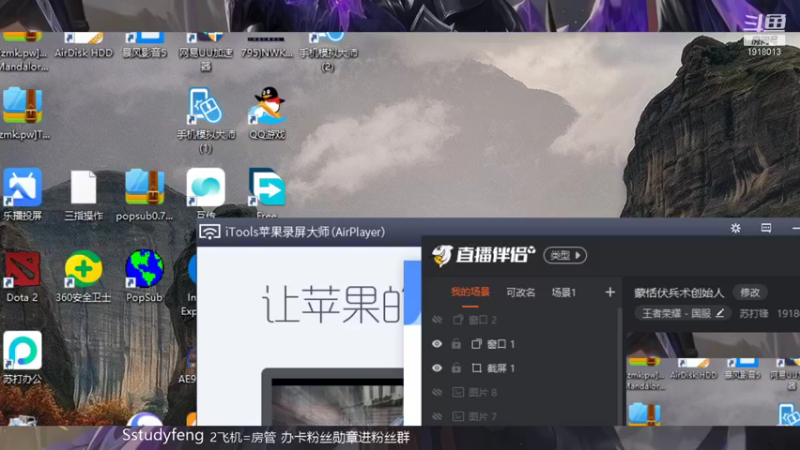
Task: Open the AirDisk HDD desktop shortcut
Action: pyautogui.click(x=83, y=45)
